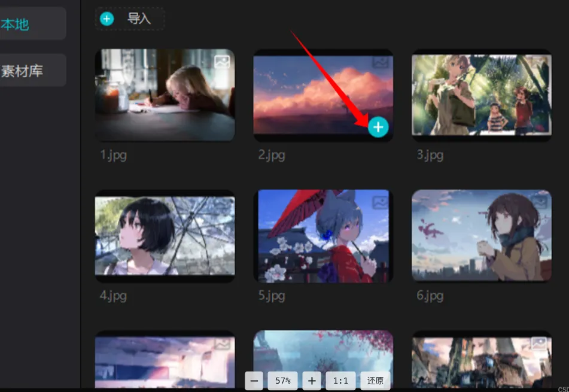Screen dimensions: 569x392
Task: Click the image type icon on 1.jpg
Action: pyautogui.click(x=222, y=62)
